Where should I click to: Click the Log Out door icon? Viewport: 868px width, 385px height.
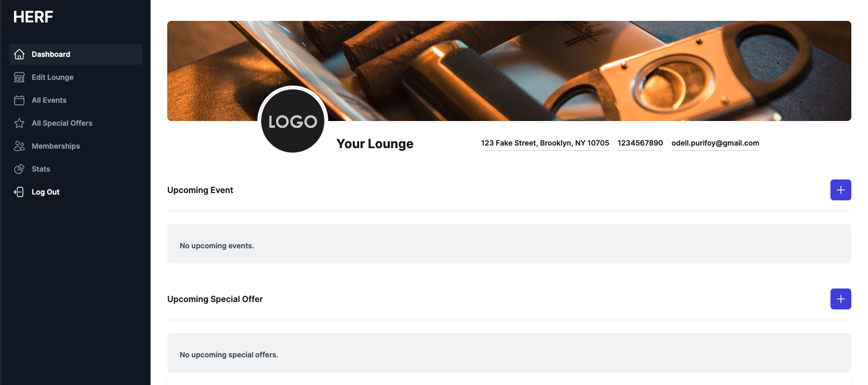(x=19, y=192)
